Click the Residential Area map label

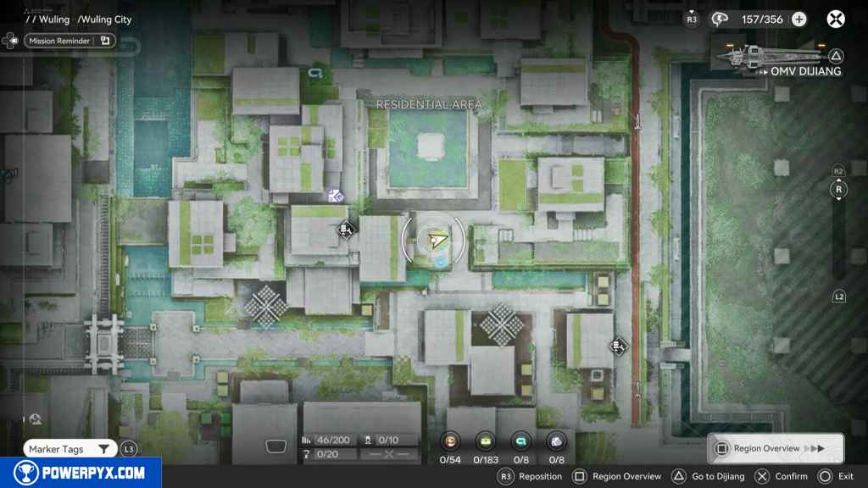tap(429, 104)
